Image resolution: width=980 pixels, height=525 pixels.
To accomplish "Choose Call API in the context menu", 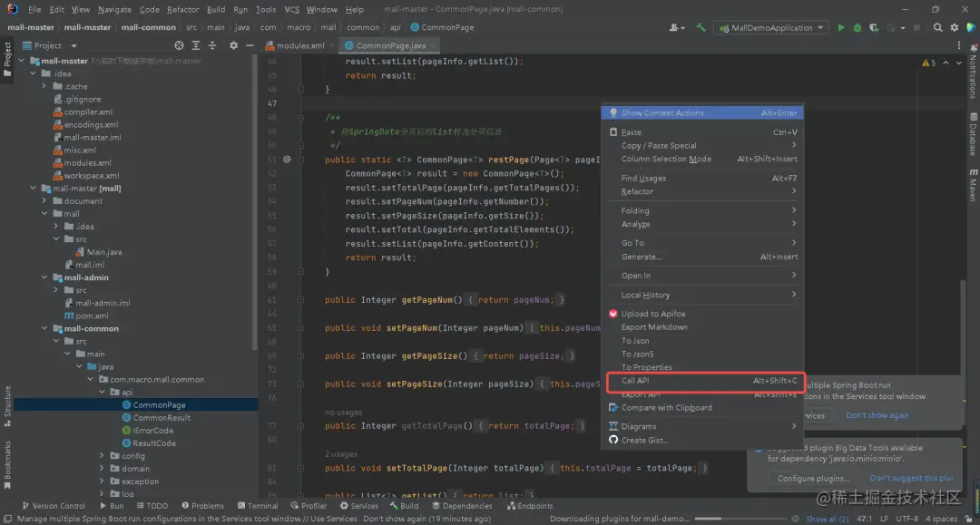I will coord(635,381).
